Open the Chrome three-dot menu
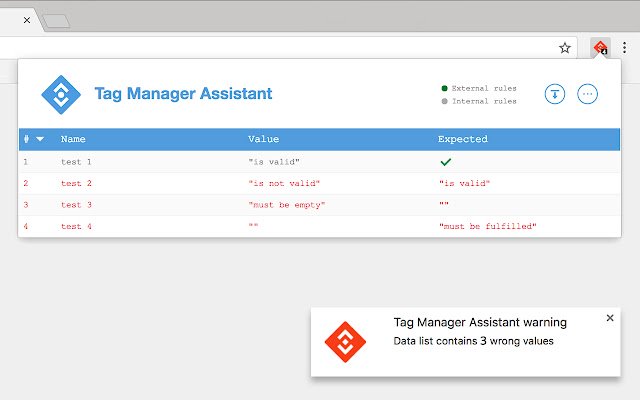Viewport: 640px width, 400px height. point(624,48)
